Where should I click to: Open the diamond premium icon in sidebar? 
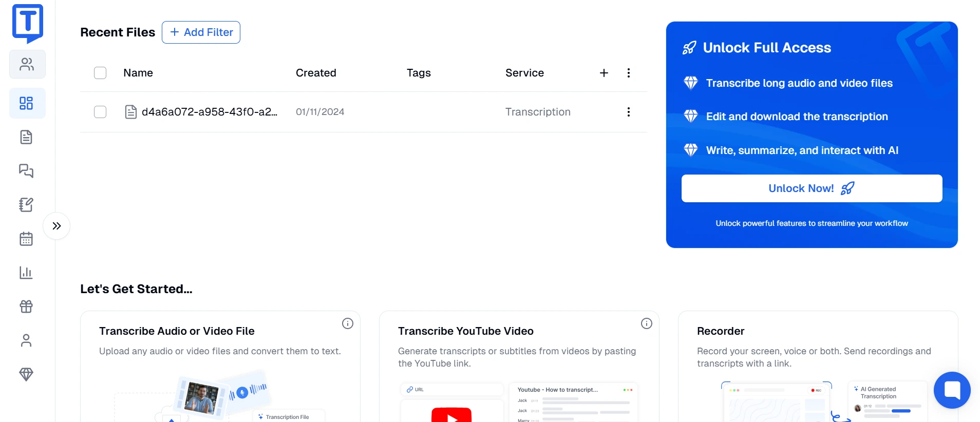tap(26, 374)
